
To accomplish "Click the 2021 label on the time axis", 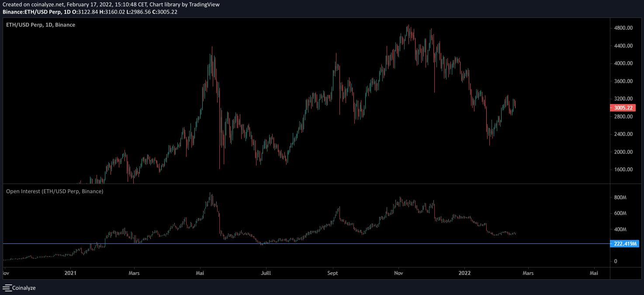I will click(71, 273).
